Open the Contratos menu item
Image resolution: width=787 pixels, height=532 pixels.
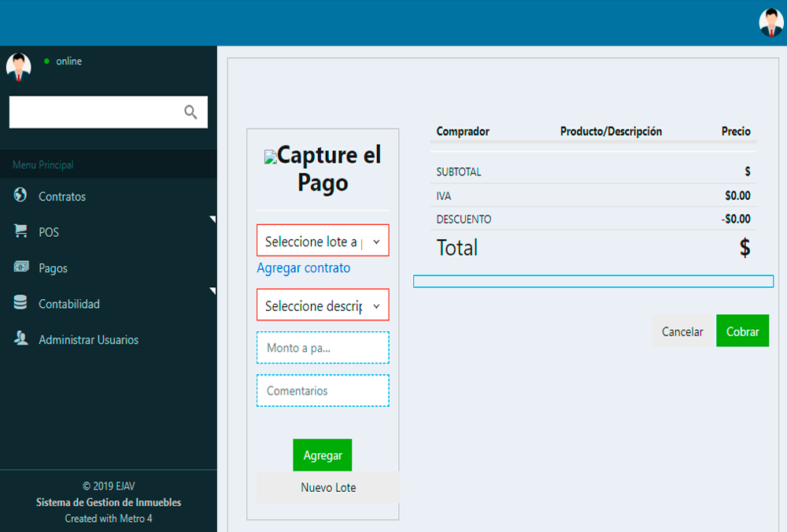coord(62,197)
